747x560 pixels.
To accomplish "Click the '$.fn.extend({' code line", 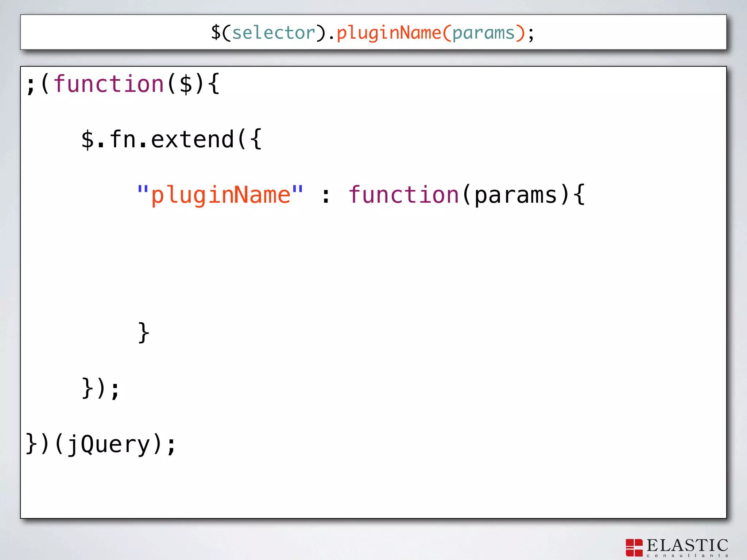I will 171,139.
